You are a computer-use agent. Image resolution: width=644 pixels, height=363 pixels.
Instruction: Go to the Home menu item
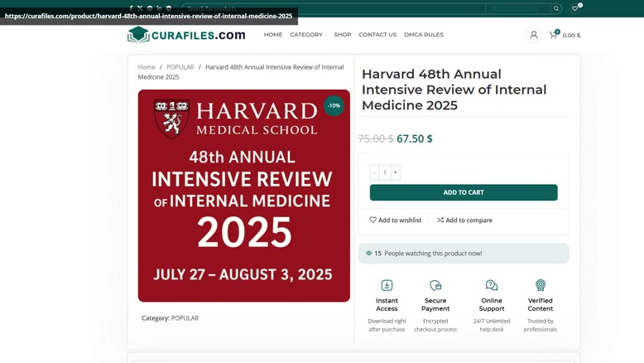click(273, 35)
